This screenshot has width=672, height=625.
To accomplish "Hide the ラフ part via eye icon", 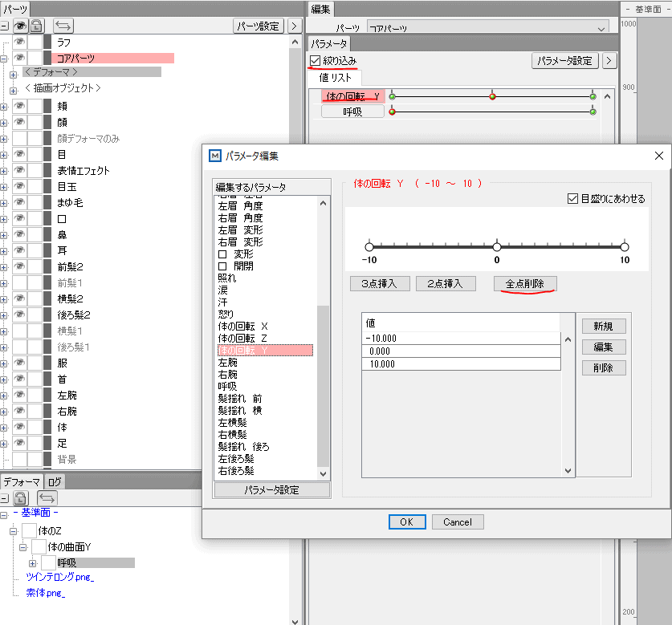I will pyautogui.click(x=20, y=41).
